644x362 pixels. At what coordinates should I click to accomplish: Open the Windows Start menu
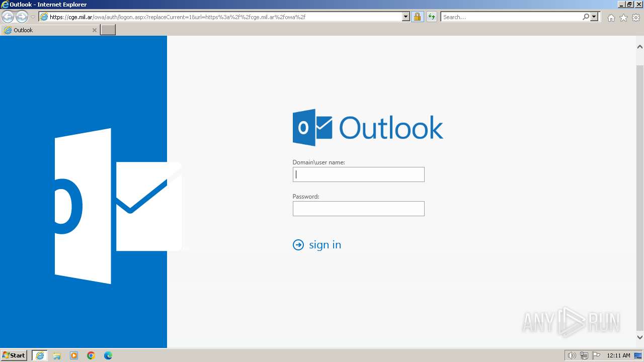pyautogui.click(x=14, y=355)
